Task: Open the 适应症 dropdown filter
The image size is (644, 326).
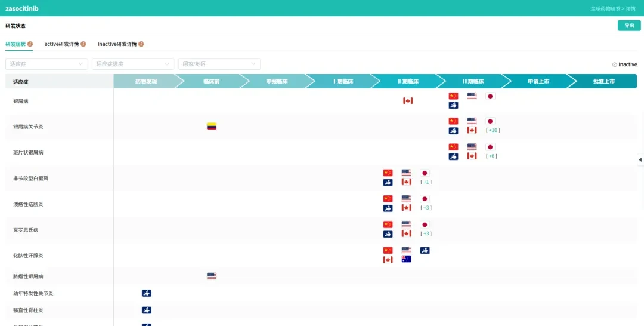Action: pyautogui.click(x=47, y=64)
